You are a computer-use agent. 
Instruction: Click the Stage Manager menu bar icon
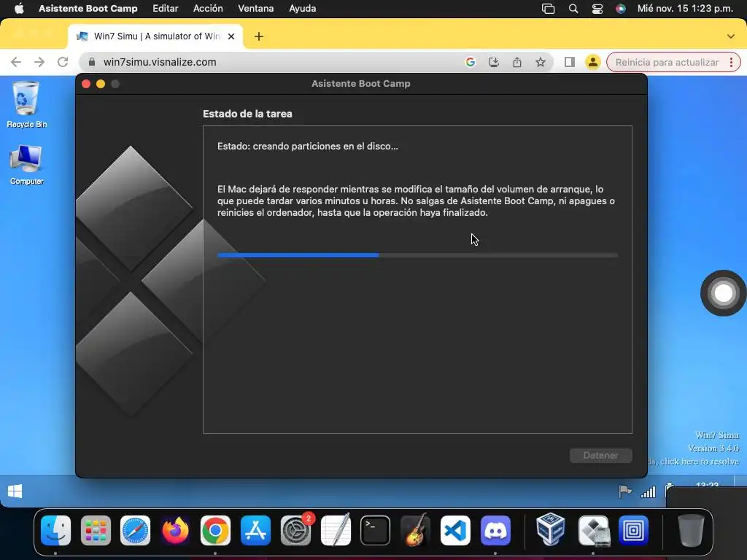[x=549, y=9]
